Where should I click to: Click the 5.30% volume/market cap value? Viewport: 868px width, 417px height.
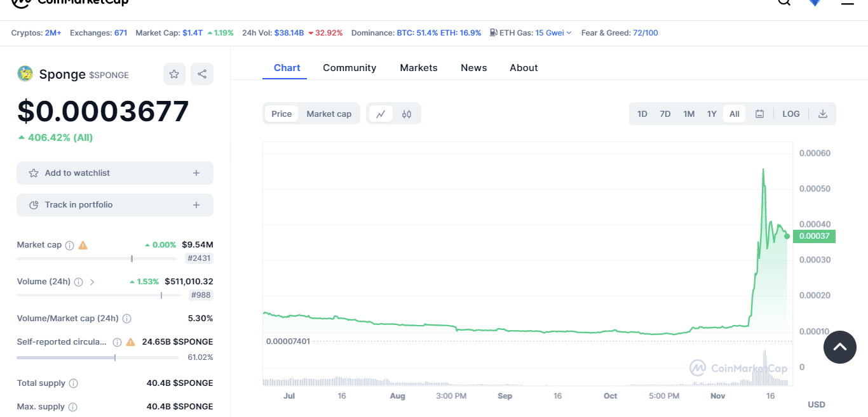pos(201,319)
